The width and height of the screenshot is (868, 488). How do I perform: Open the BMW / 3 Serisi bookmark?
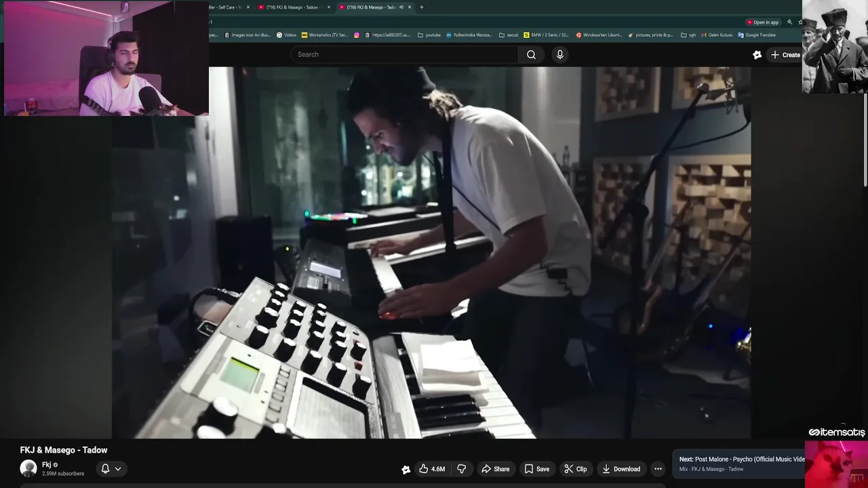[x=547, y=35]
